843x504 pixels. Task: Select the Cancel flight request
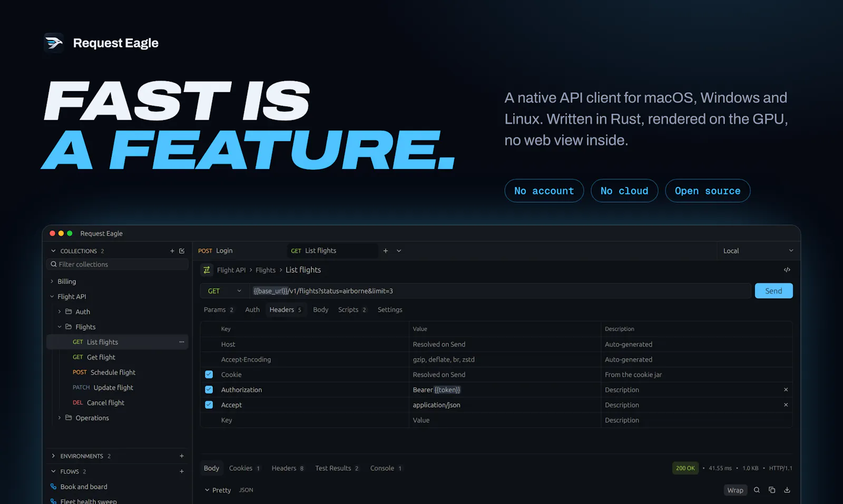pos(117,403)
